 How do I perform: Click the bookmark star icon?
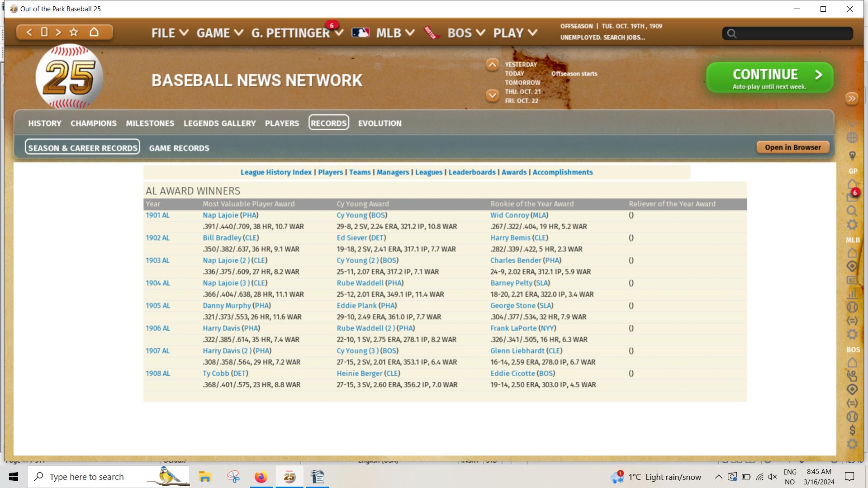[x=74, y=32]
